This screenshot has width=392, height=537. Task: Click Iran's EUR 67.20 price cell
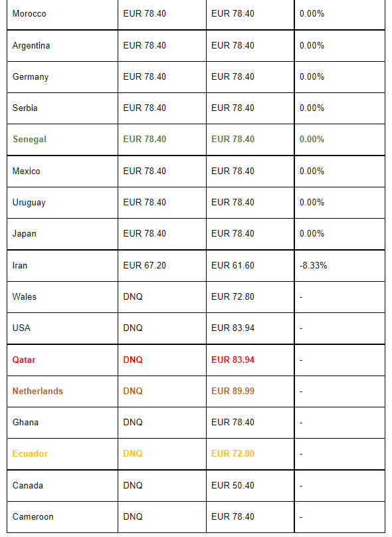(x=162, y=266)
